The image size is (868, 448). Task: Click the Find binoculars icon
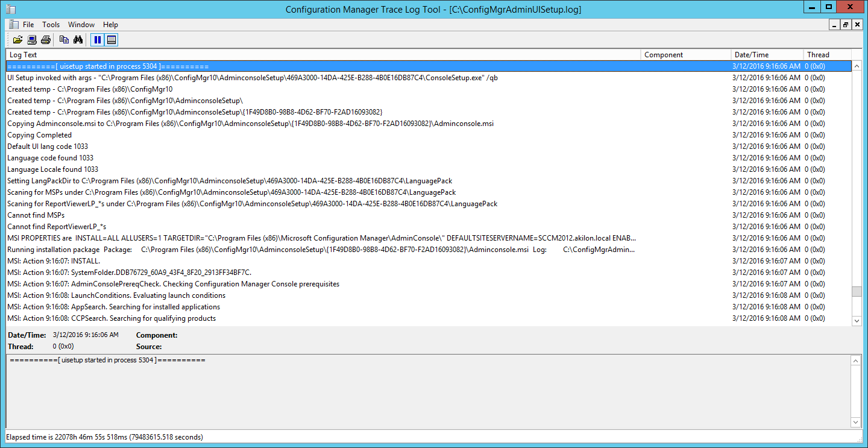pos(78,40)
